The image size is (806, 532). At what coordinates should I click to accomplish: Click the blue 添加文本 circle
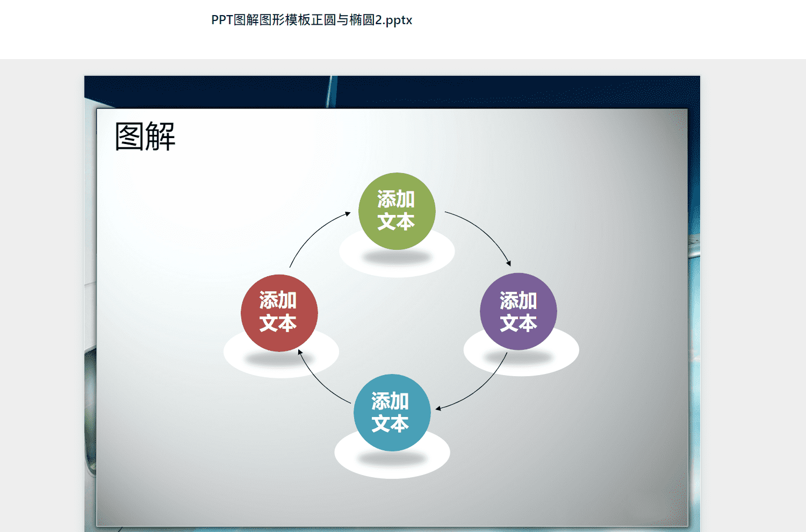pyautogui.click(x=392, y=413)
